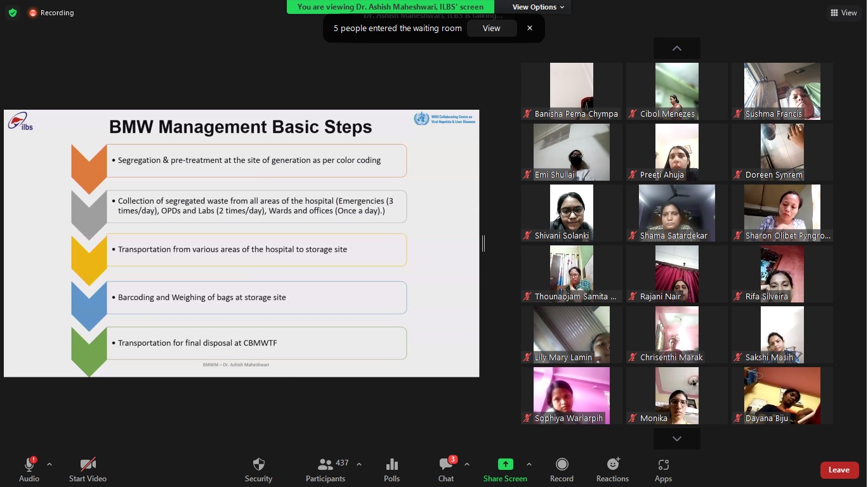
Task: Select Chrisenthi Marak video tile
Action: [677, 335]
